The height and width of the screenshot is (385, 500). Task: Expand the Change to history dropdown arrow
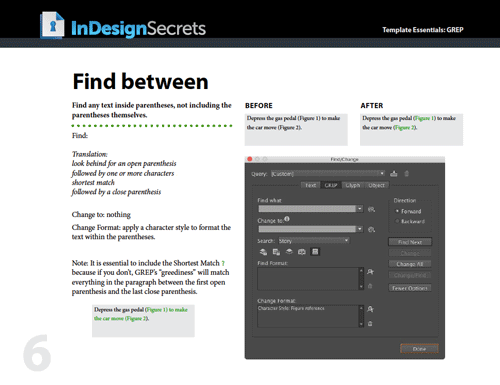[360, 229]
